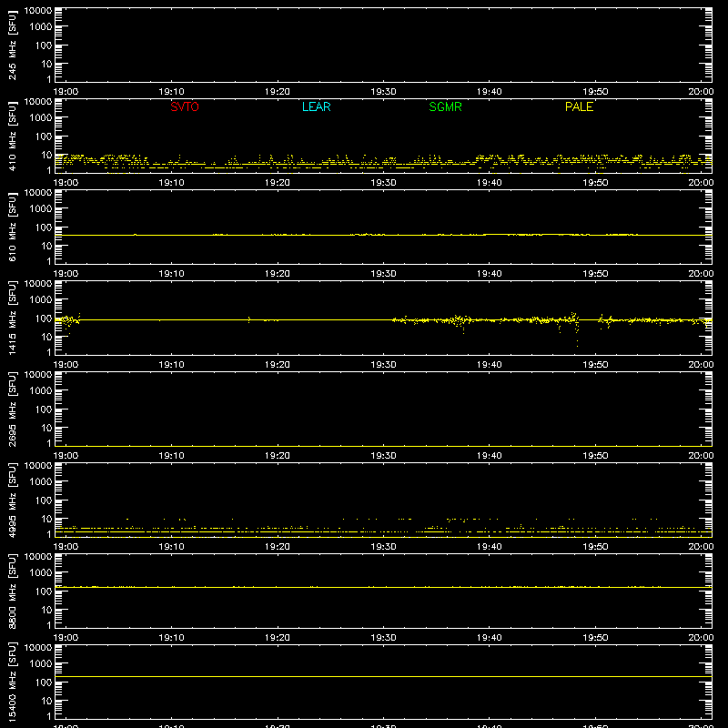Click the 100 tick value on 15400 MHz axis
The height and width of the screenshot is (728, 728).
[44, 682]
